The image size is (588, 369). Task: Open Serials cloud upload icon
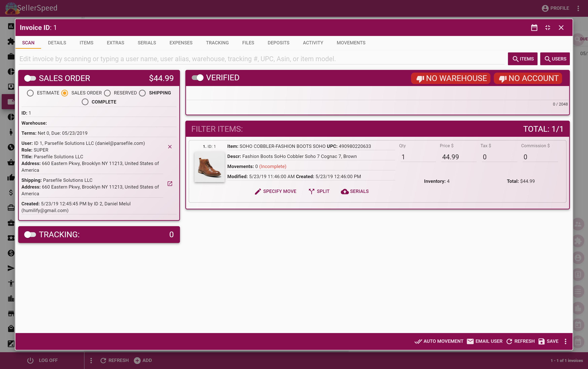tap(345, 191)
